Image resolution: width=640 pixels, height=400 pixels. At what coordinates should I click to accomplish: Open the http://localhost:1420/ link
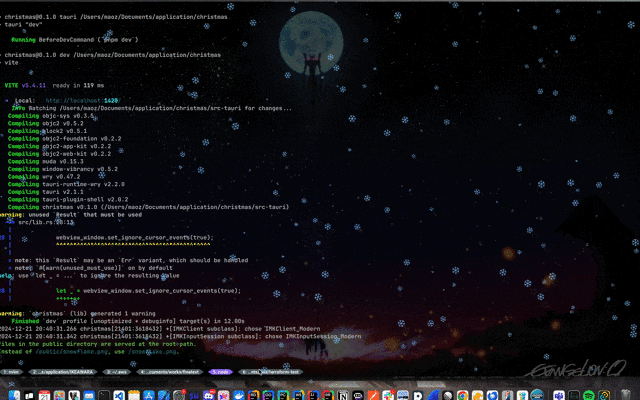click(x=83, y=100)
